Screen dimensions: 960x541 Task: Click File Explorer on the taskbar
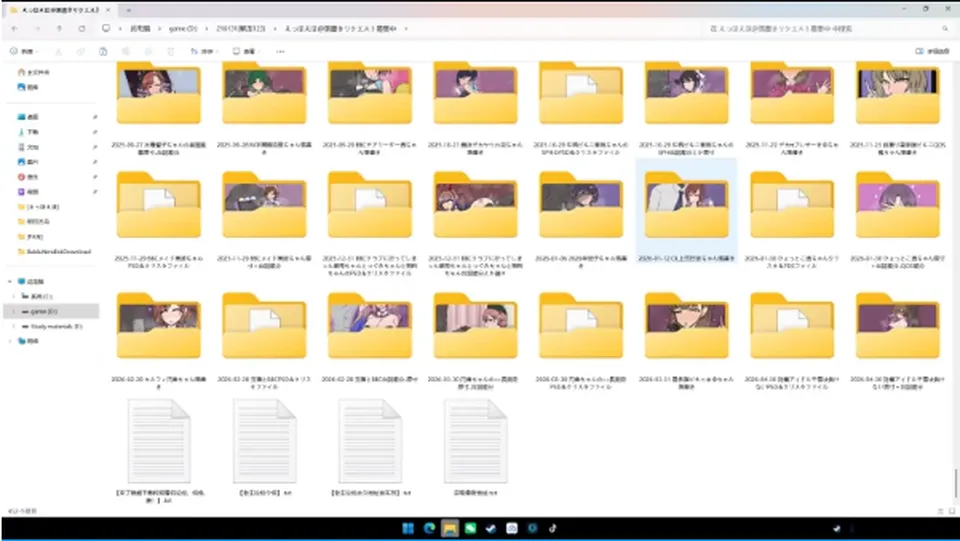(x=449, y=528)
